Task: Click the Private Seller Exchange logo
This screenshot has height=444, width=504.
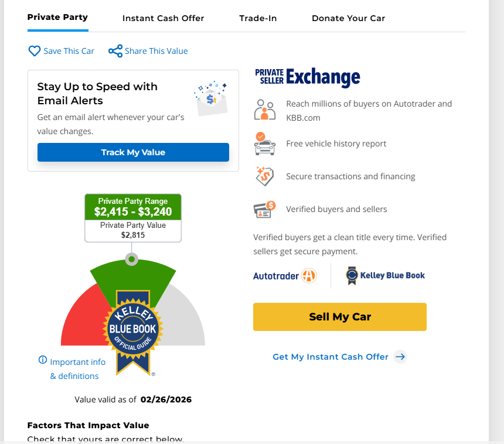Action: (x=307, y=77)
